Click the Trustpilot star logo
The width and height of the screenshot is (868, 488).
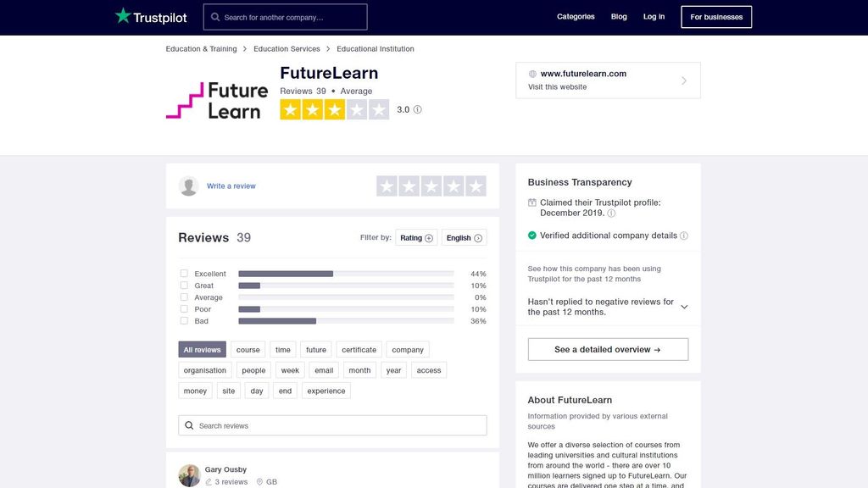click(120, 15)
